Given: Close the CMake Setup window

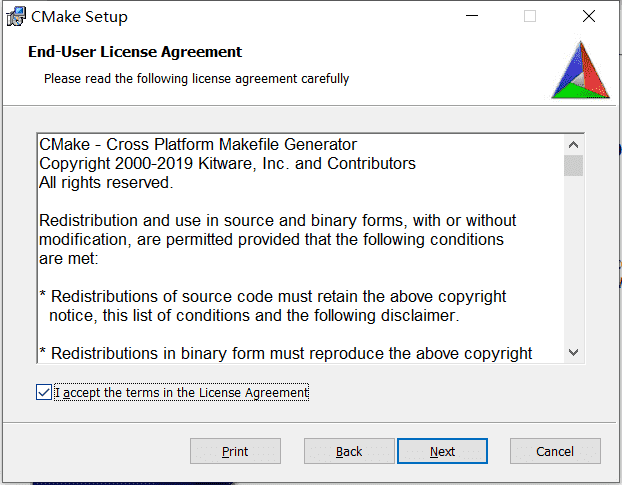Looking at the screenshot, I should click(x=589, y=16).
